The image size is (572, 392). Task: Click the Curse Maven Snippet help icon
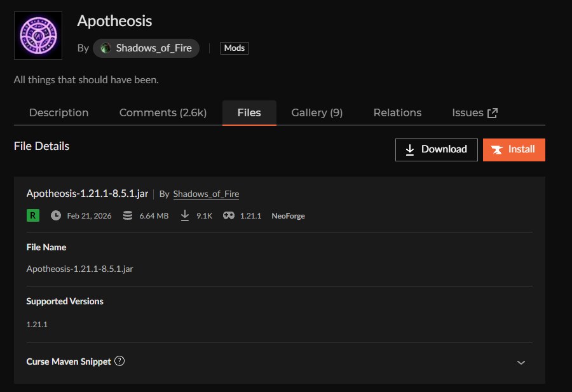[x=119, y=362]
